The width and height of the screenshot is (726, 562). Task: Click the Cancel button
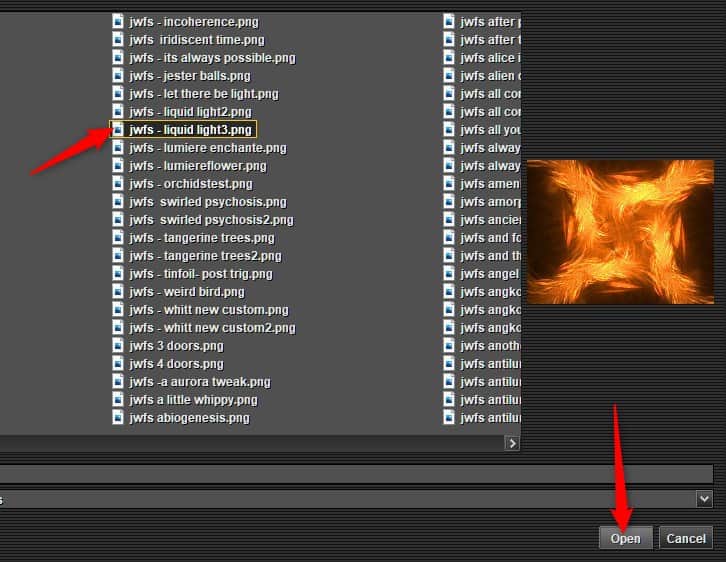(x=686, y=538)
